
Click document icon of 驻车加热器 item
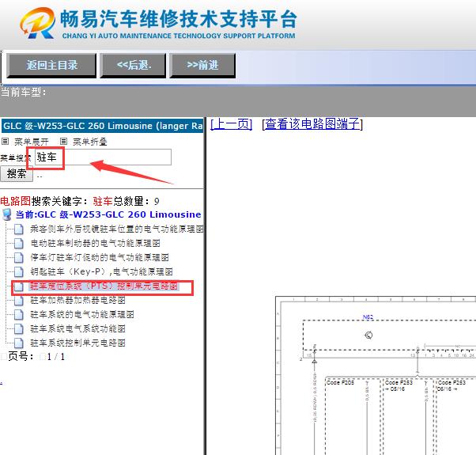tap(19, 301)
